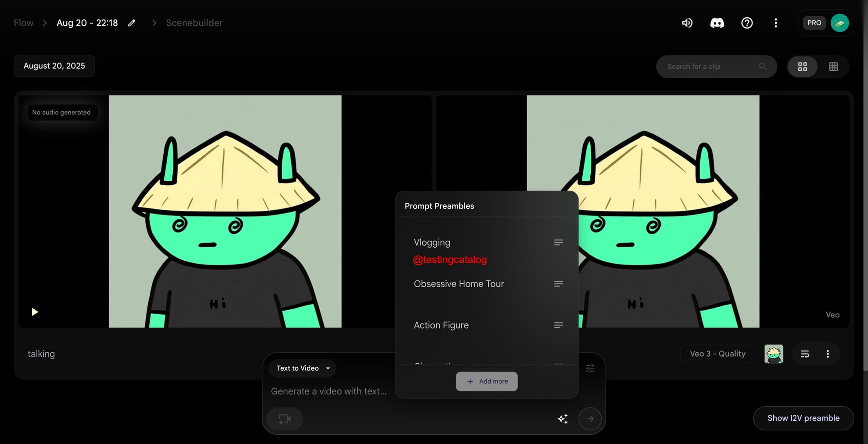The image size is (868, 444).
Task: Click the search magnifier icon
Action: (763, 66)
